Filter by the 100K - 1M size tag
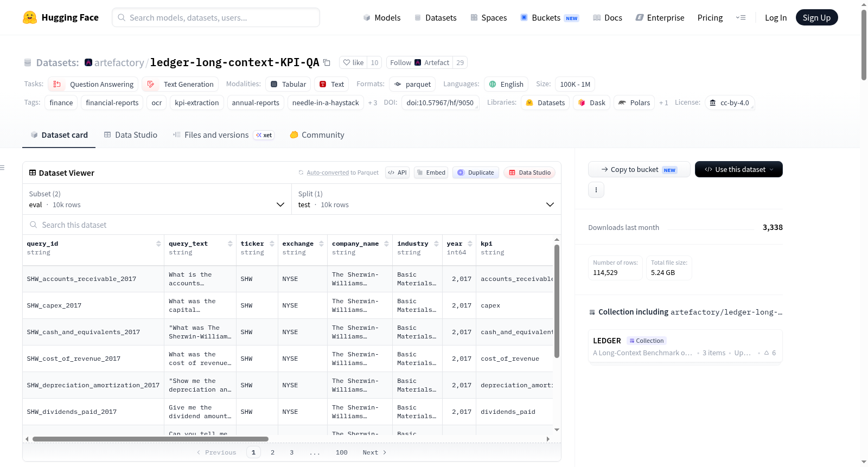 pyautogui.click(x=575, y=84)
